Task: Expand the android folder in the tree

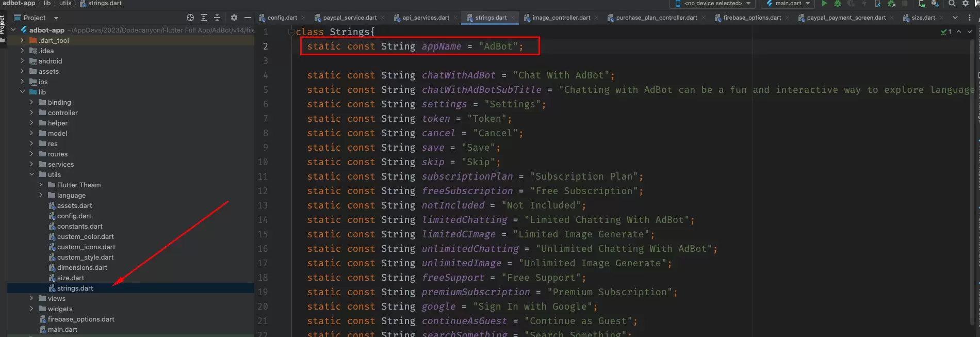Action: (22, 61)
